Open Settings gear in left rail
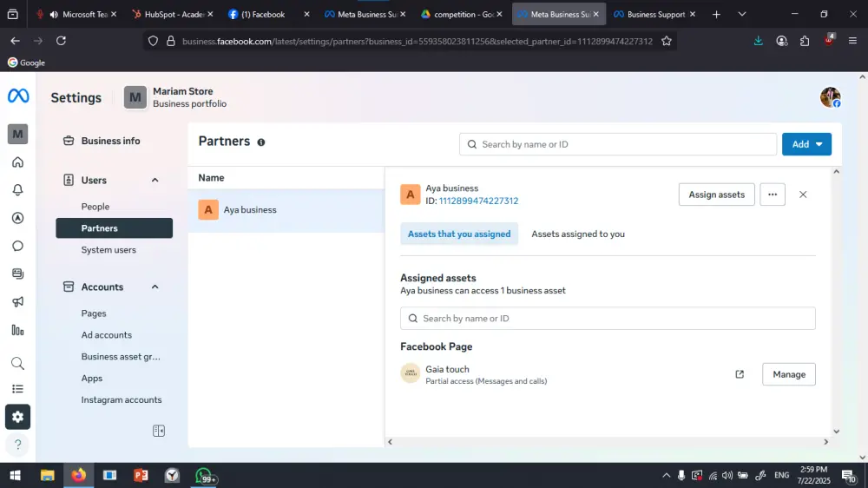Image resolution: width=868 pixels, height=488 pixels. [x=17, y=417]
